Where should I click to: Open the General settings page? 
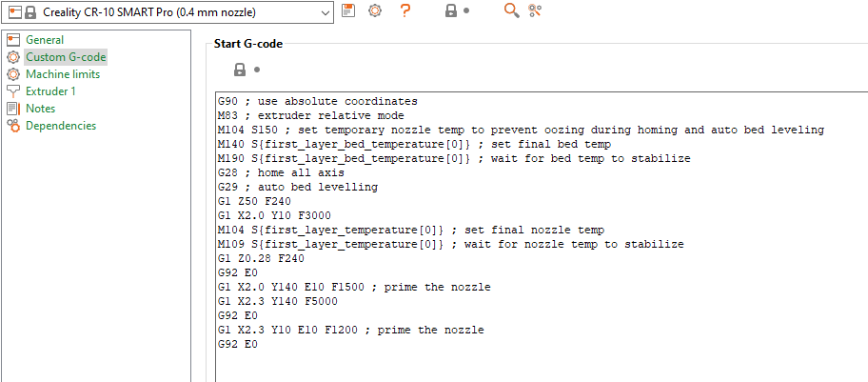(x=45, y=40)
